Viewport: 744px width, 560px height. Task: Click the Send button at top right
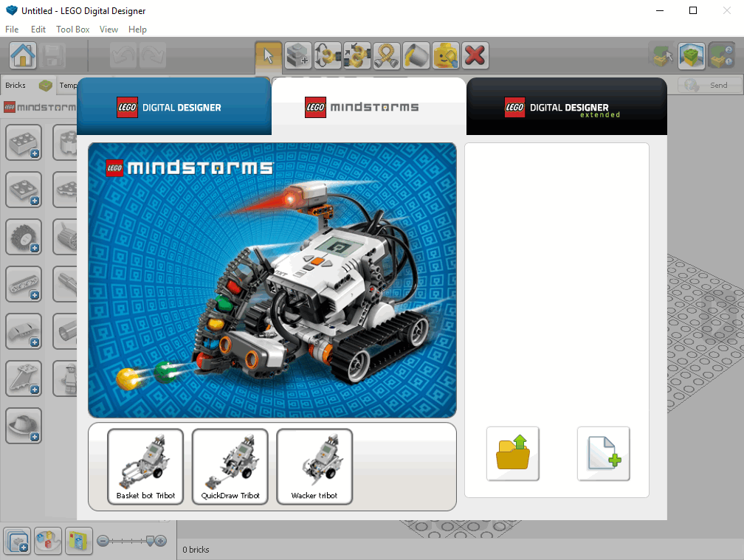click(x=709, y=86)
